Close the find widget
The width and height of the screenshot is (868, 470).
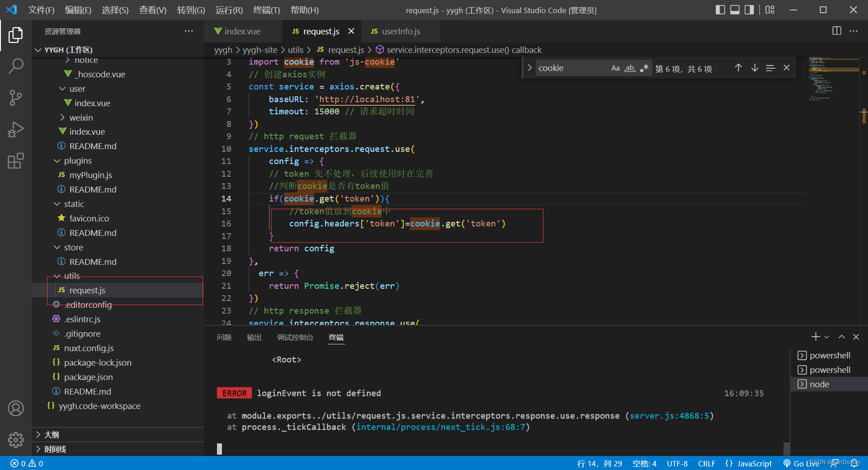pyautogui.click(x=787, y=68)
